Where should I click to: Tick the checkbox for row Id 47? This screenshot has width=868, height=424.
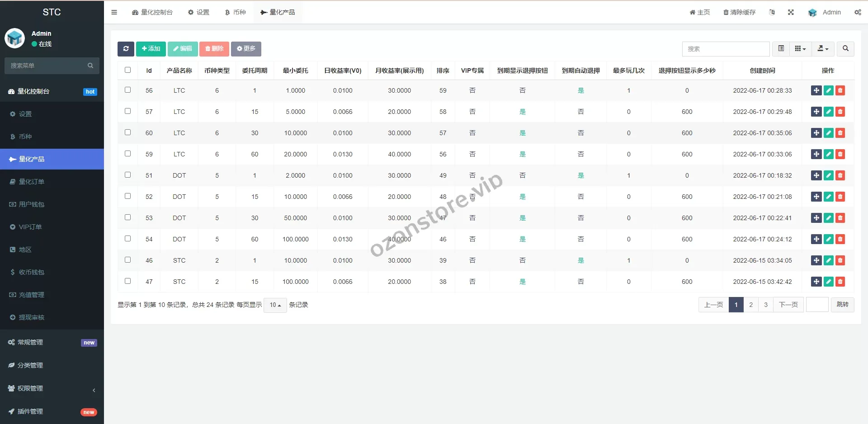(127, 281)
